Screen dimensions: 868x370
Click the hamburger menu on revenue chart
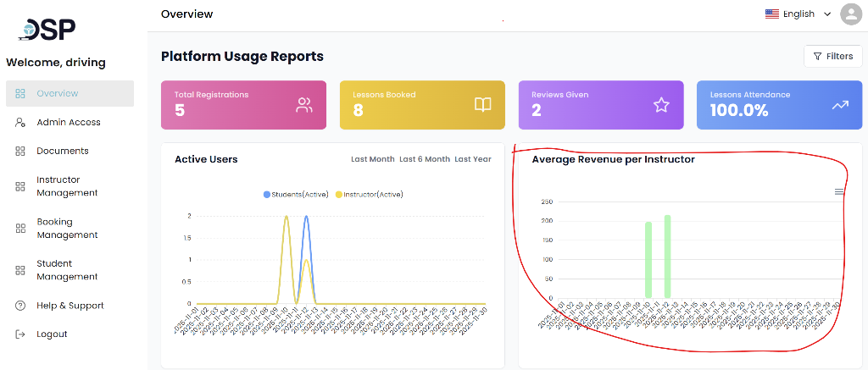tap(839, 191)
